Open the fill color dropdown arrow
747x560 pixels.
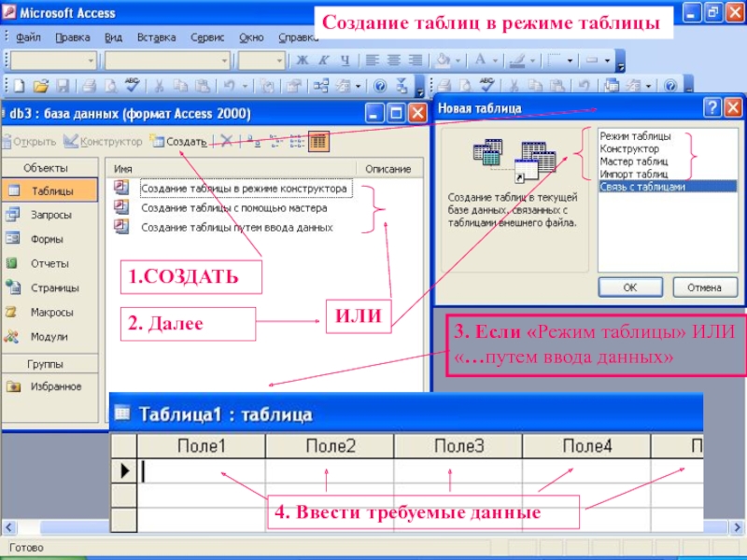point(458,61)
